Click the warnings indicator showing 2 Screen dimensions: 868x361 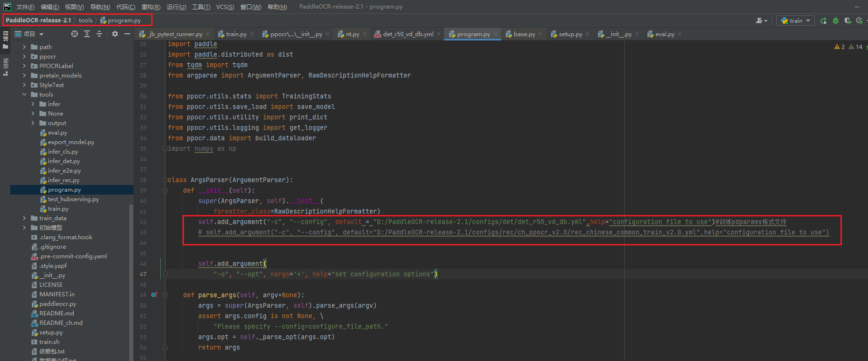coord(839,47)
